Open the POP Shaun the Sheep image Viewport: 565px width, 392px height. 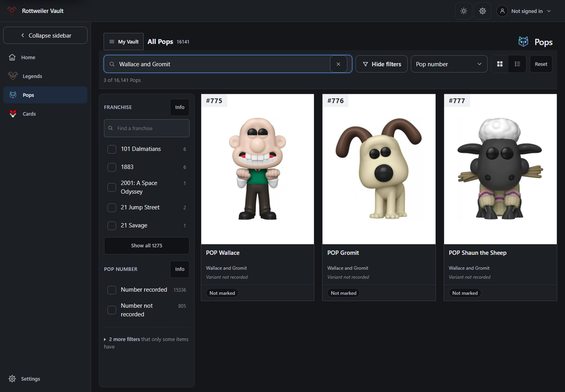coord(500,169)
